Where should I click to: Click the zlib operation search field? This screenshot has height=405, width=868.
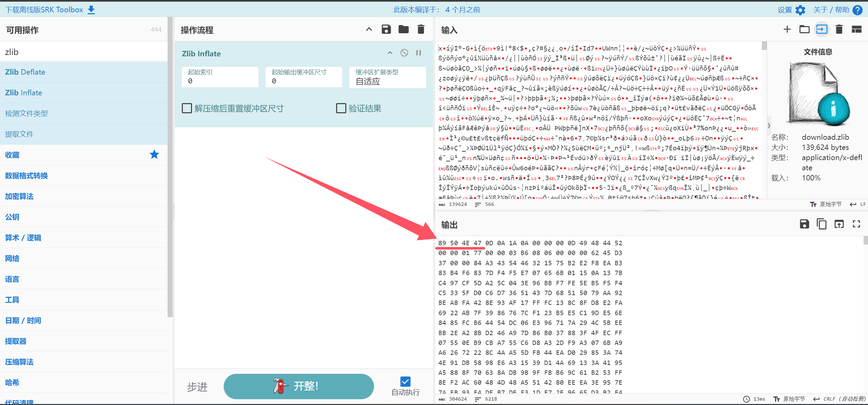click(84, 52)
